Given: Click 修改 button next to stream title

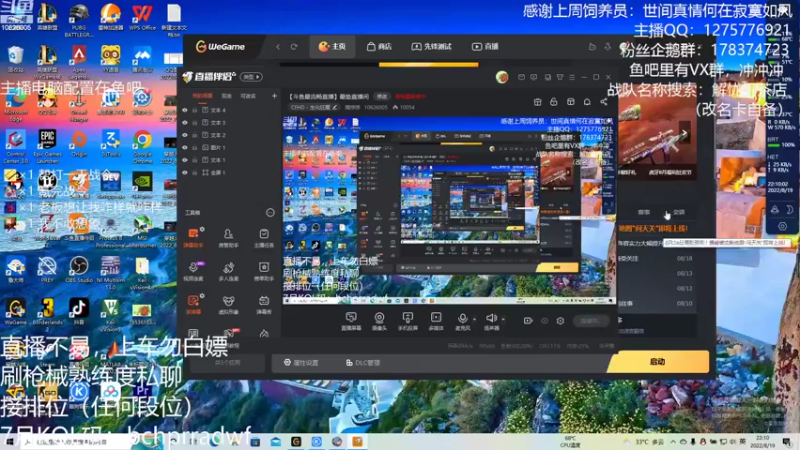Looking at the screenshot, I should click(382, 96).
